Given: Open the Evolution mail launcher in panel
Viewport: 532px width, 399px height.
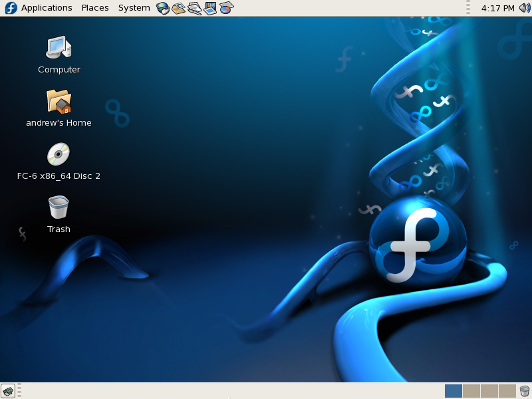Looking at the screenshot, I should 178,8.
